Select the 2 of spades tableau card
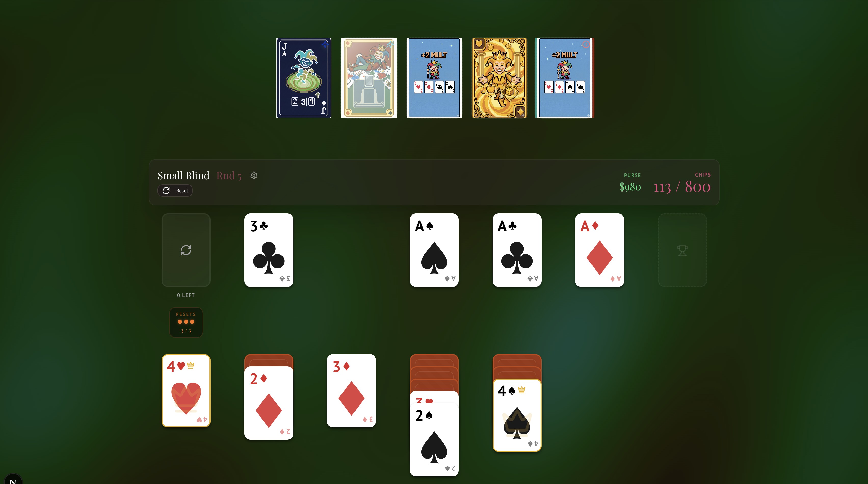The image size is (868, 484). [x=434, y=439]
